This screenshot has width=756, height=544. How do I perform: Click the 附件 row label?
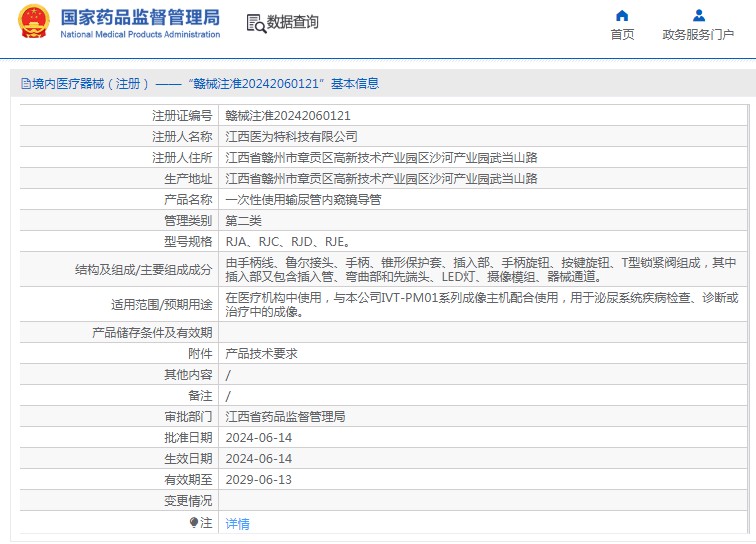[x=200, y=354]
